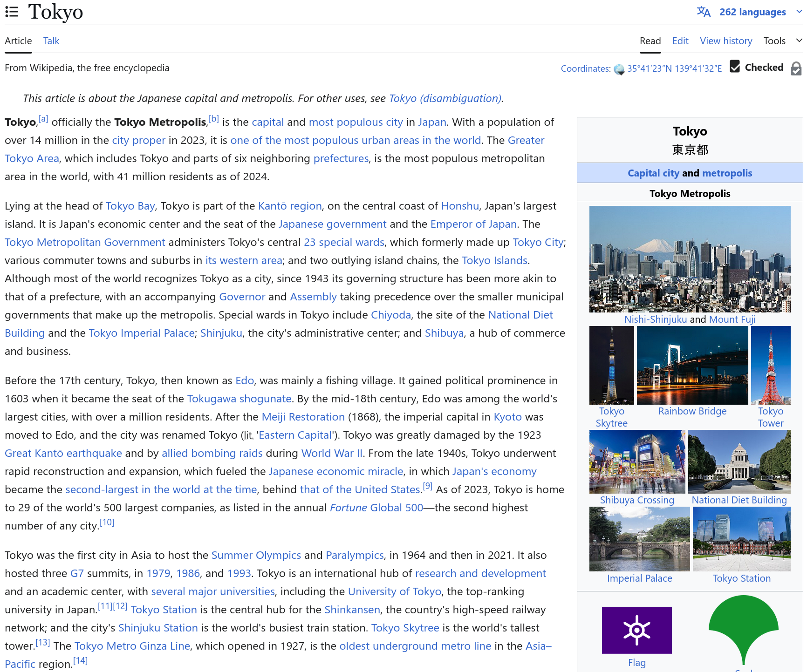
Task: Click the metropolis infobox link
Action: (727, 173)
